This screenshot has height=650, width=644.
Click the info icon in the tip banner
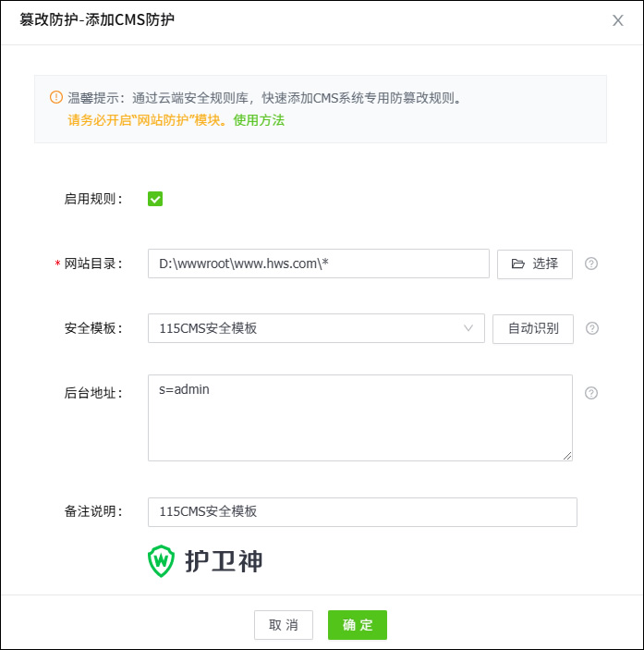(55, 97)
